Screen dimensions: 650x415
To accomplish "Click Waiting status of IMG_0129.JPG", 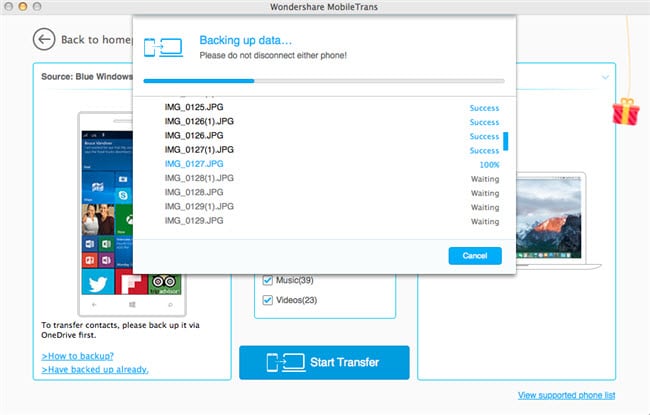I will pos(485,221).
